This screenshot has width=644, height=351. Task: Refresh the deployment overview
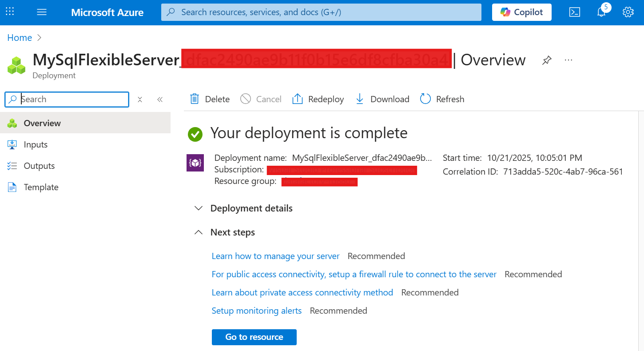(442, 99)
